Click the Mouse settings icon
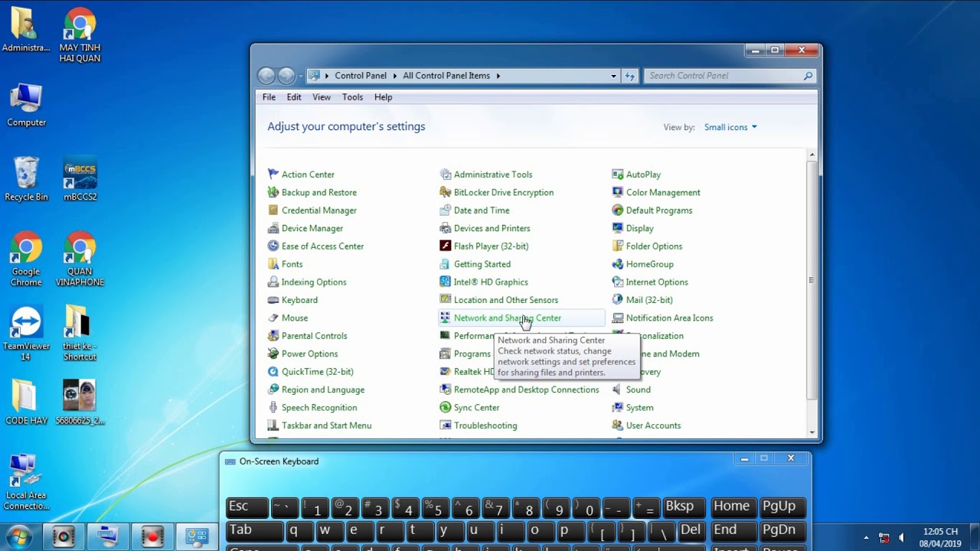The height and width of the screenshot is (551, 980). pyautogui.click(x=273, y=318)
